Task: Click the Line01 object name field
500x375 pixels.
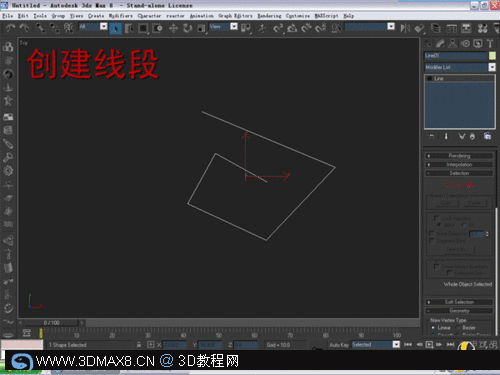Action: 455,56
